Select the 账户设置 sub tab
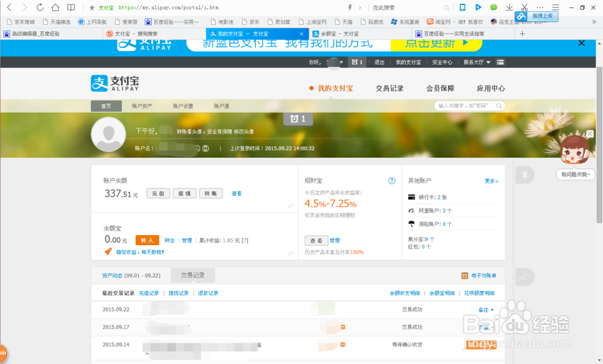 point(183,106)
